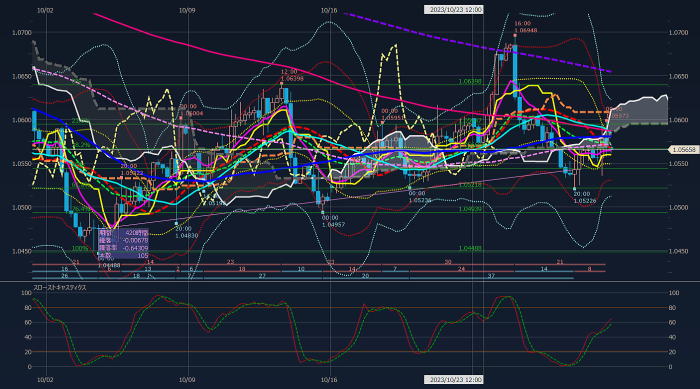Select the 00:00 low label 1.05236
This screenshot has height=389, width=700.
point(420,197)
